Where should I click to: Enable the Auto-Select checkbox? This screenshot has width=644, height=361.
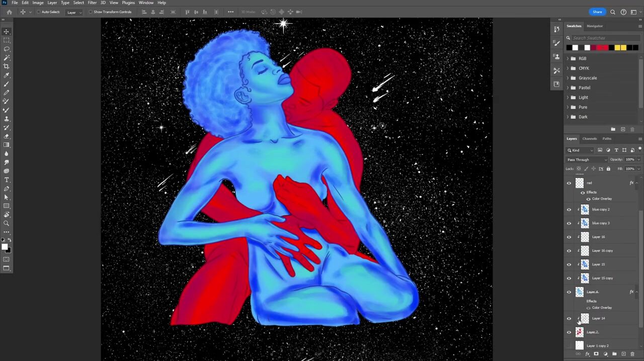(x=39, y=12)
